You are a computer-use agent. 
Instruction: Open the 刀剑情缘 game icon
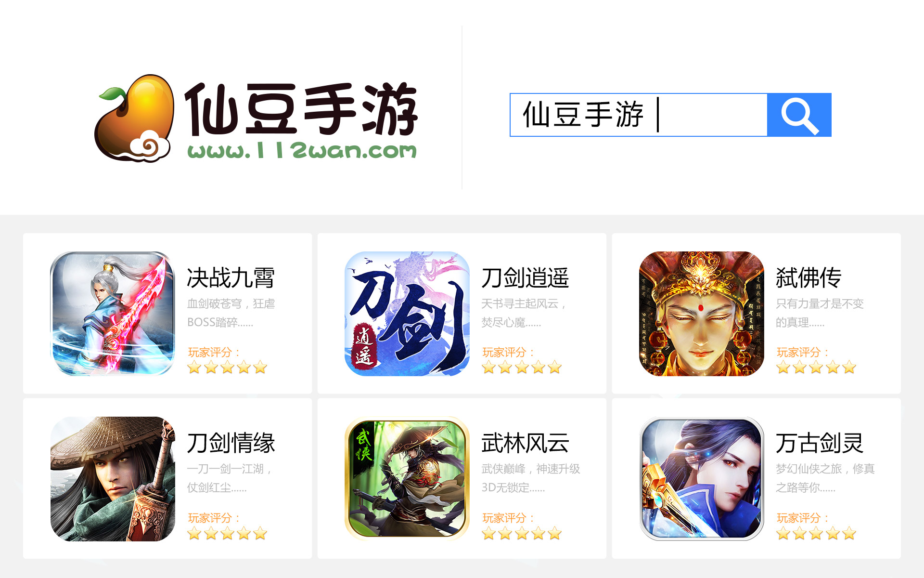pos(113,479)
